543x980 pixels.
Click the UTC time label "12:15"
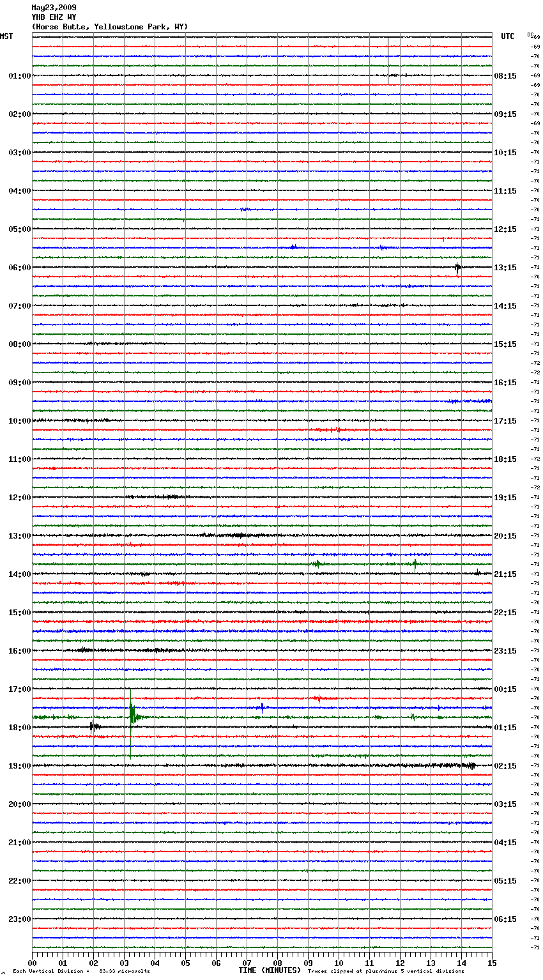[505, 229]
